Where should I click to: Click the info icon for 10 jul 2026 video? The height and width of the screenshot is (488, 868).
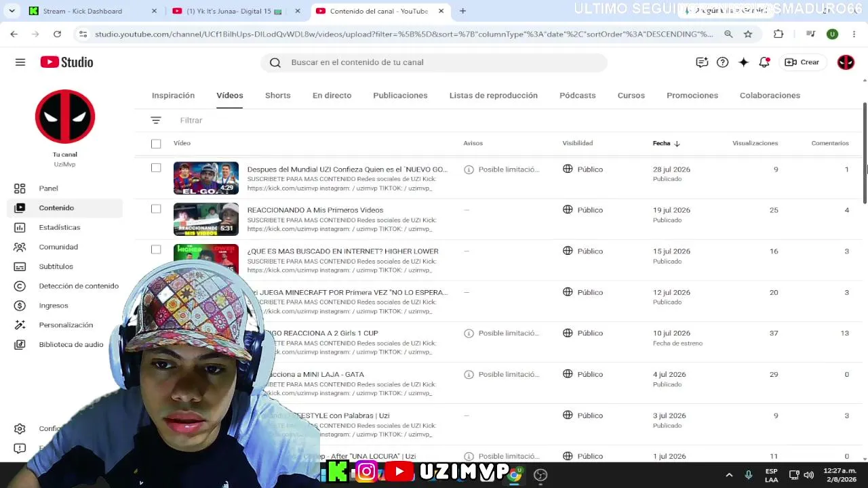point(469,333)
